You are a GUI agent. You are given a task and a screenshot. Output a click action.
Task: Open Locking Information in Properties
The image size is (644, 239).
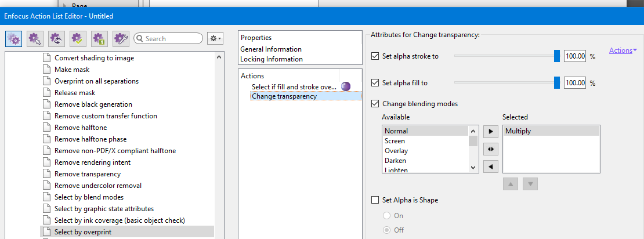click(272, 59)
